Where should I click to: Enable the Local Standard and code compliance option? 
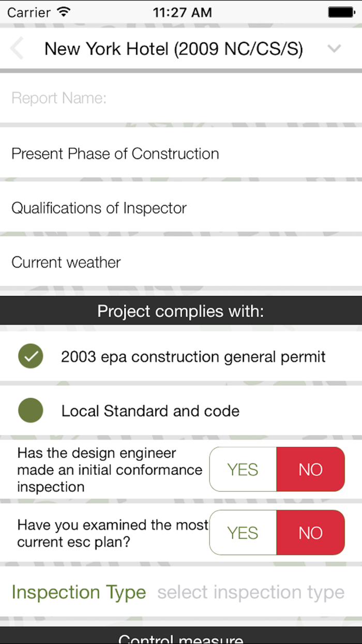click(x=31, y=411)
